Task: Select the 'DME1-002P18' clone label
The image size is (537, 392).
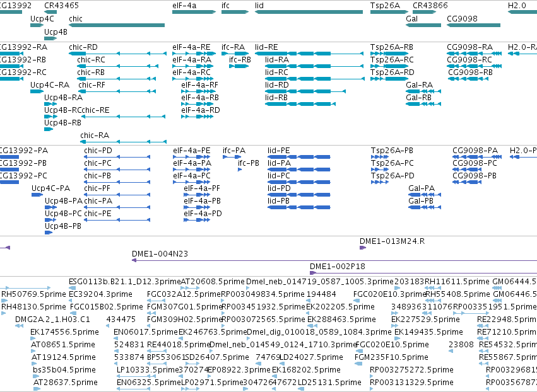Action: [338, 267]
